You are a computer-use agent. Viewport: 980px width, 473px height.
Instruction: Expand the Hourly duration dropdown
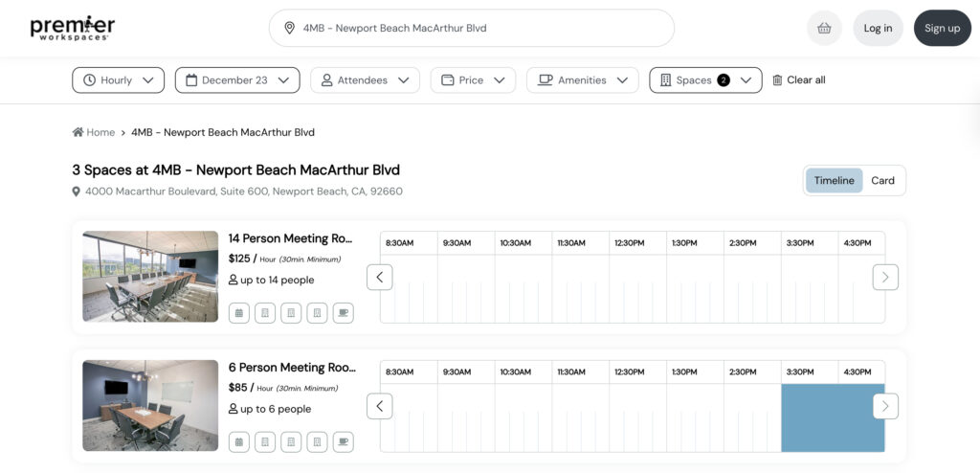pos(118,80)
